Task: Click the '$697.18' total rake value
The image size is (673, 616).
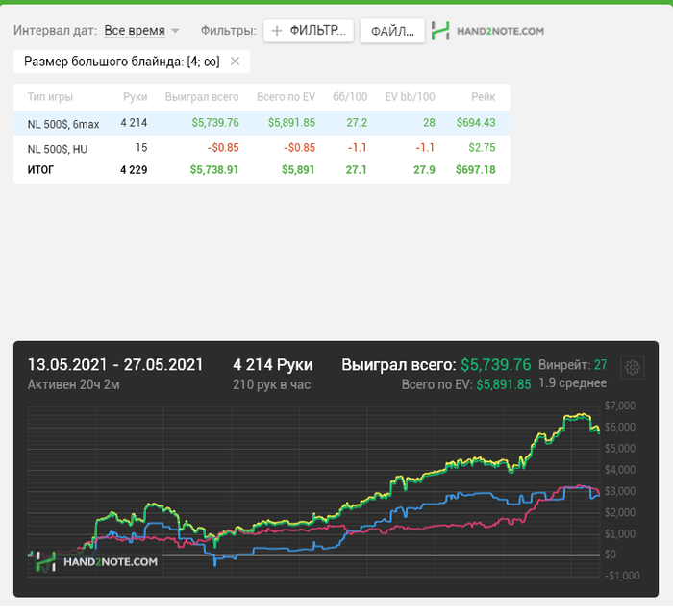Action: (476, 170)
